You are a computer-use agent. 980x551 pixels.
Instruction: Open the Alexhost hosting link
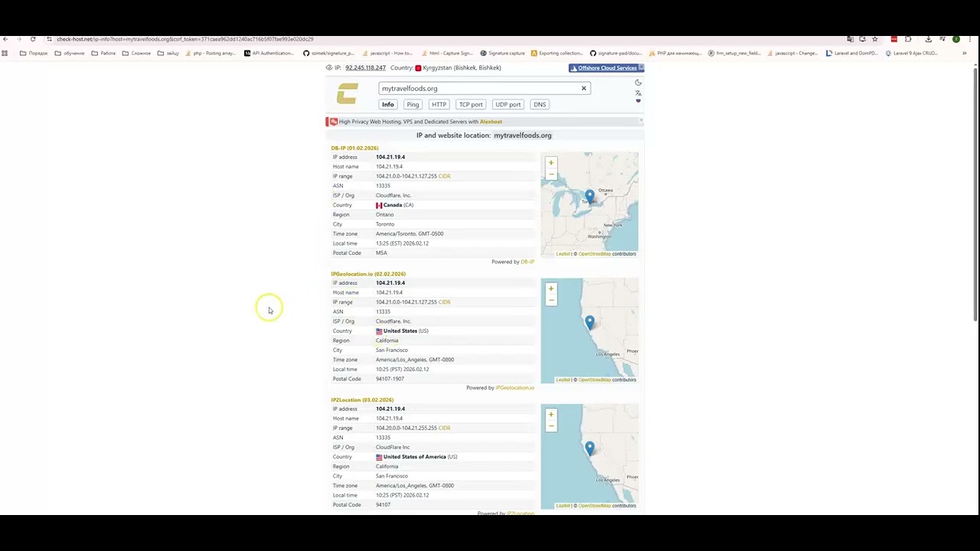coord(491,122)
